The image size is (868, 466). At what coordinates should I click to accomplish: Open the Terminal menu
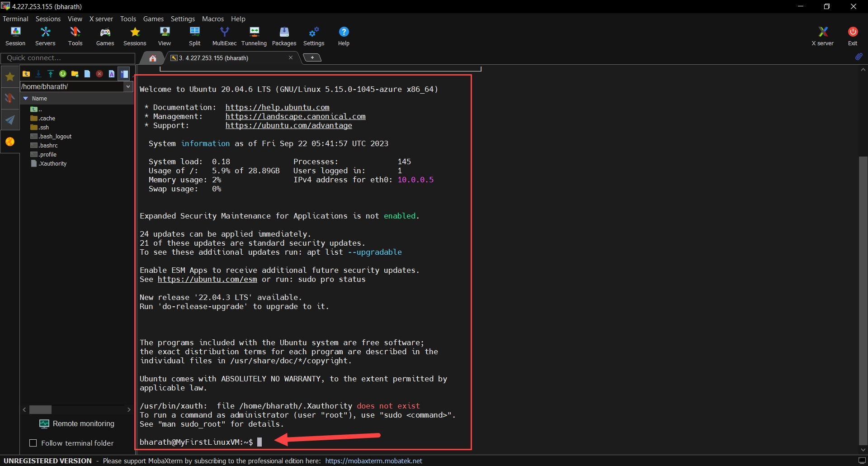coord(15,19)
